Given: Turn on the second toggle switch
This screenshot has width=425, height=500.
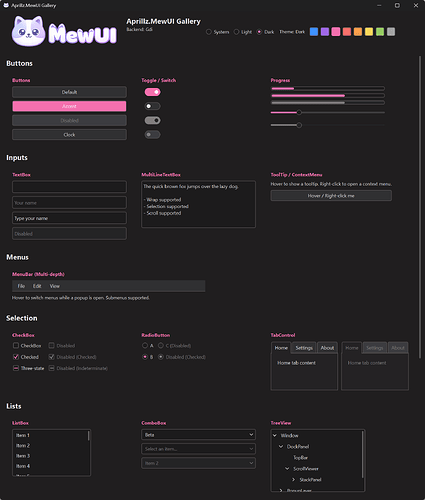Looking at the screenshot, I should (x=152, y=106).
